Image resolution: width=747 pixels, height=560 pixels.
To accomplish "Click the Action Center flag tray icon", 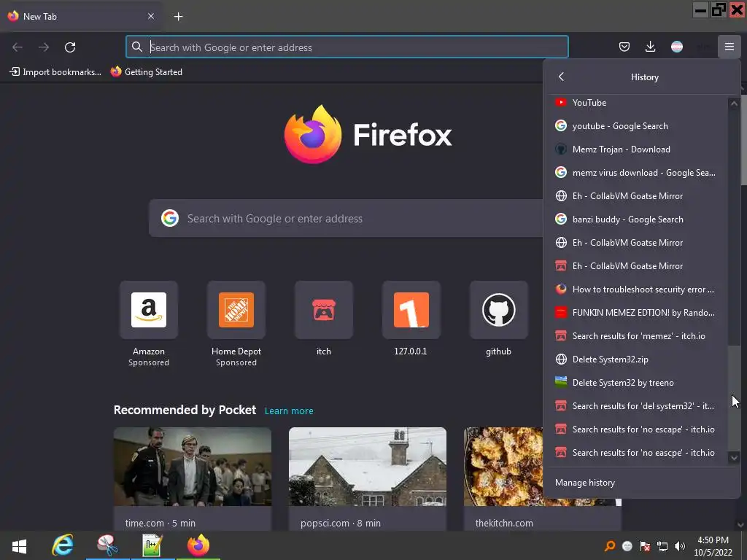I will pyautogui.click(x=645, y=546).
